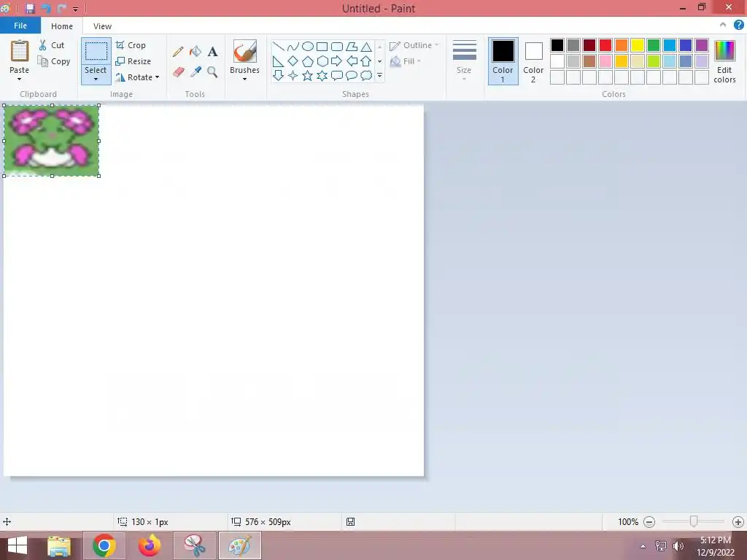Open the Size thickness dropdown
This screenshot has height=560, width=747.
[x=464, y=61]
